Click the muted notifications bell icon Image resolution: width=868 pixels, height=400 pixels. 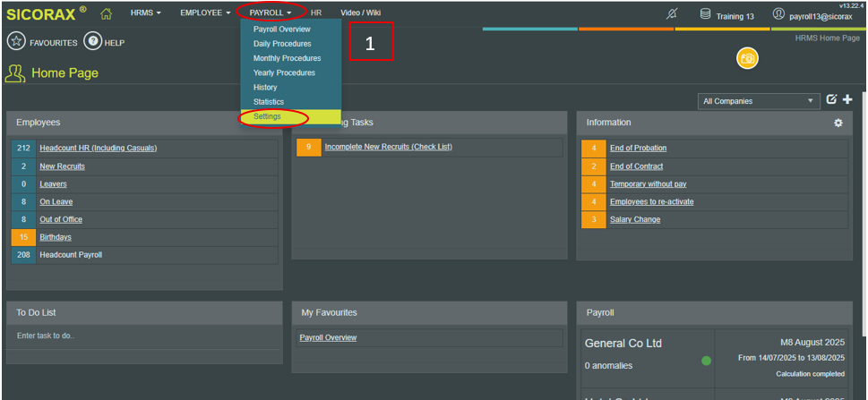click(x=674, y=14)
